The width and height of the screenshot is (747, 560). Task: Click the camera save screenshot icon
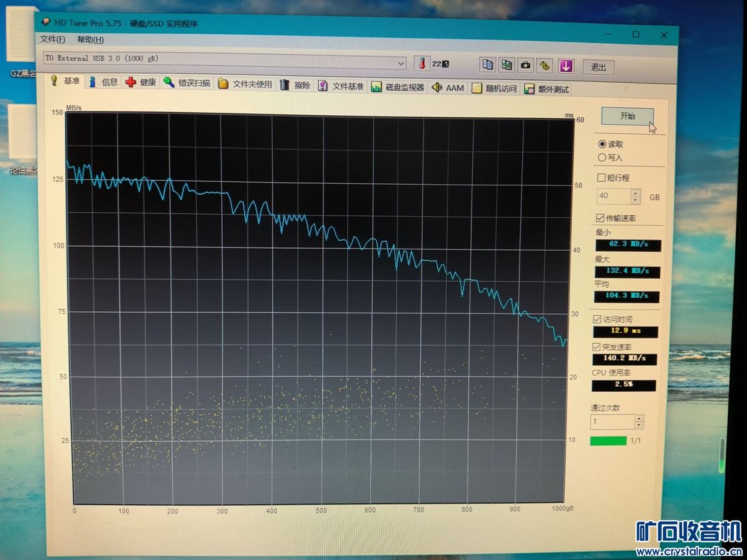click(x=526, y=65)
